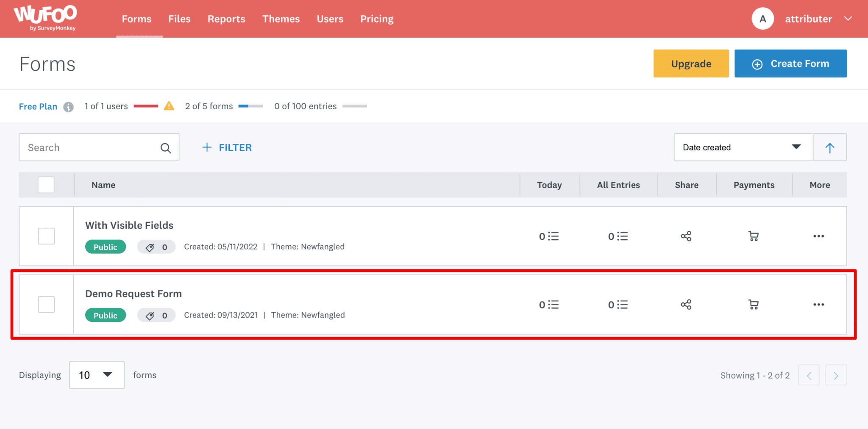Open the Date created sort dropdown

click(x=743, y=147)
